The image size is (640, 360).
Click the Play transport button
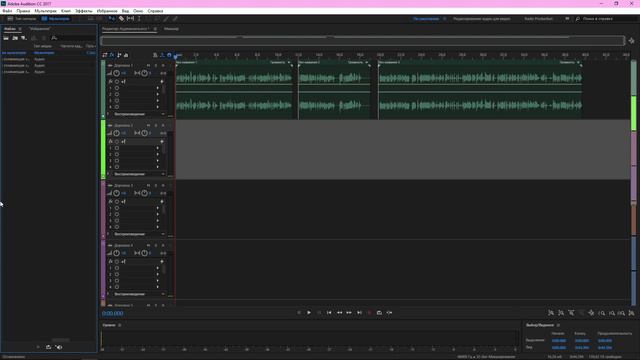(x=309, y=313)
